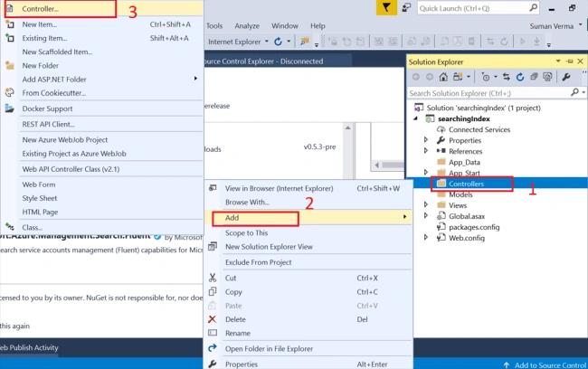This screenshot has height=369, width=588.
Task: Select the Models folder in tree
Action: pyautogui.click(x=460, y=194)
